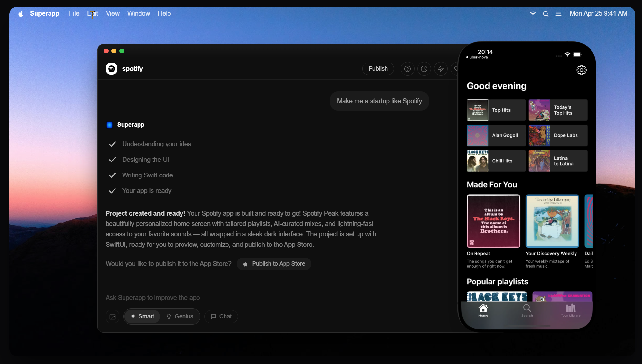Open the Help menu
Viewport: 642px width, 364px height.
click(164, 13)
